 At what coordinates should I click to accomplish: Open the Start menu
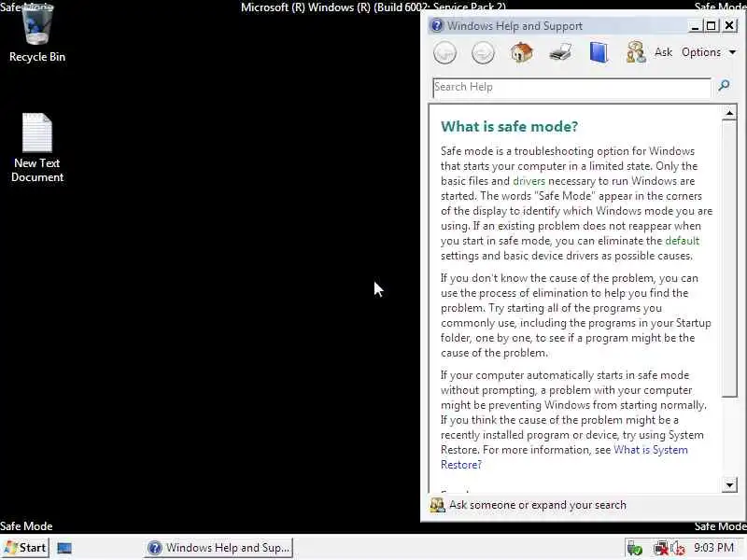click(x=25, y=548)
